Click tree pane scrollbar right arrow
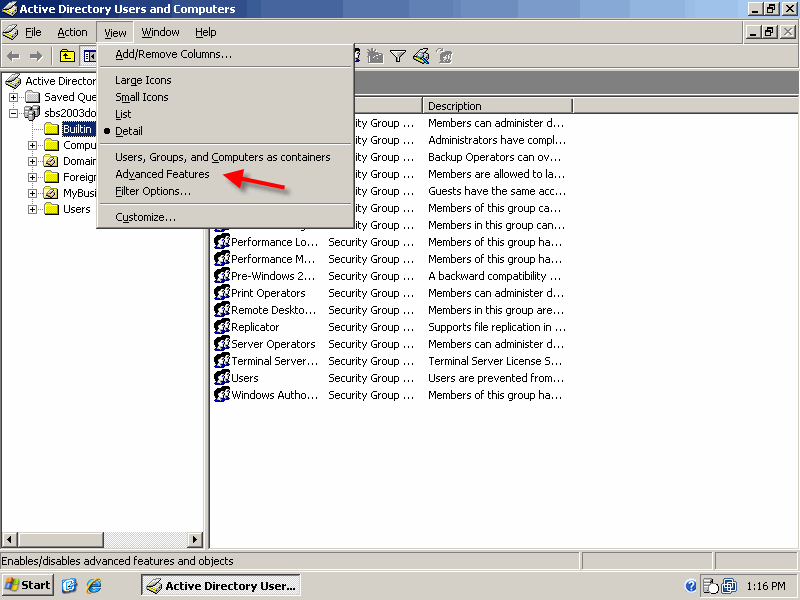800x600 pixels. pos(195,539)
